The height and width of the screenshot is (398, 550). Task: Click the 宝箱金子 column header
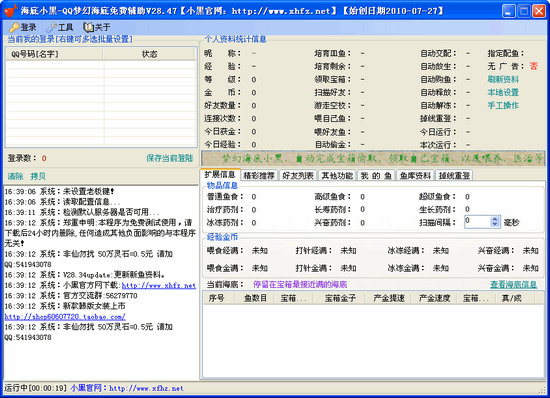(340, 298)
